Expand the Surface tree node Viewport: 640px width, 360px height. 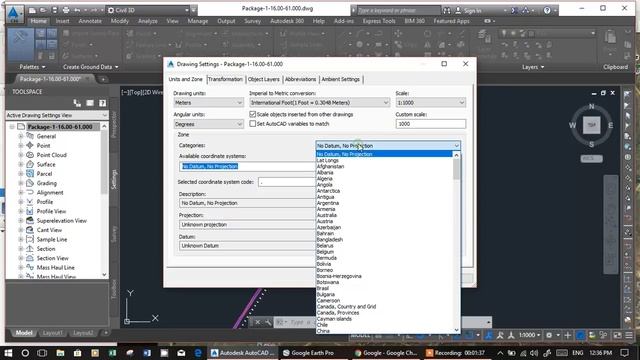pyautogui.click(x=20, y=164)
